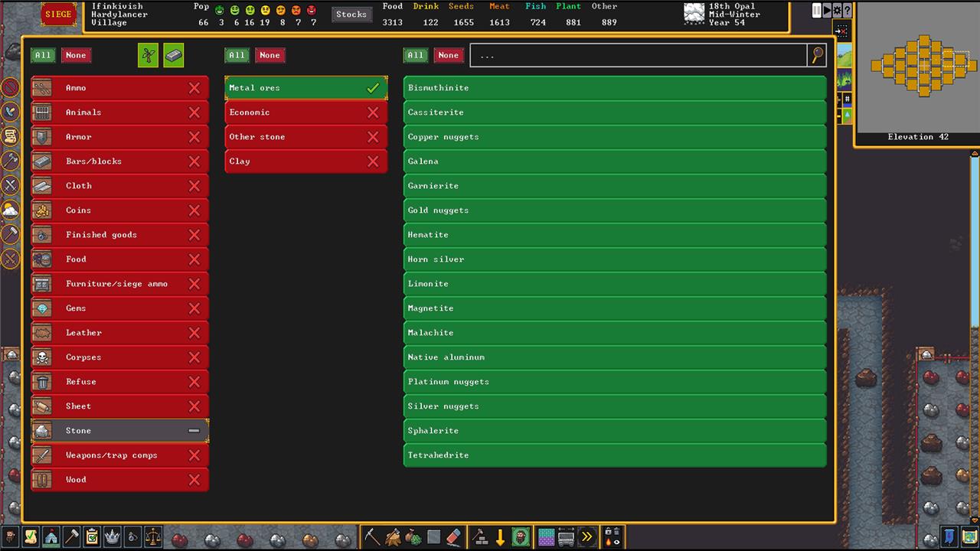Open the justice scales icon

pyautogui.click(x=153, y=536)
